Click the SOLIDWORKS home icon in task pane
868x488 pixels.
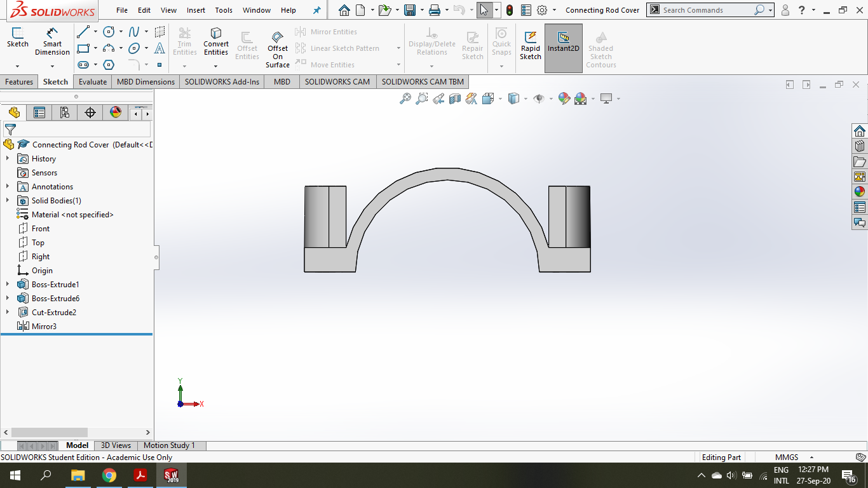[859, 131]
